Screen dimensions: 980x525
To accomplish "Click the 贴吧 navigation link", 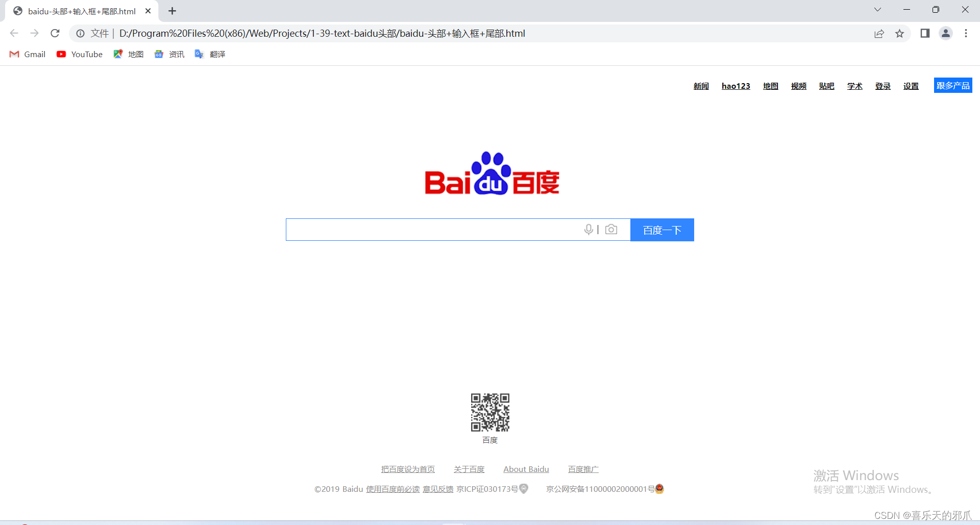I will 827,86.
